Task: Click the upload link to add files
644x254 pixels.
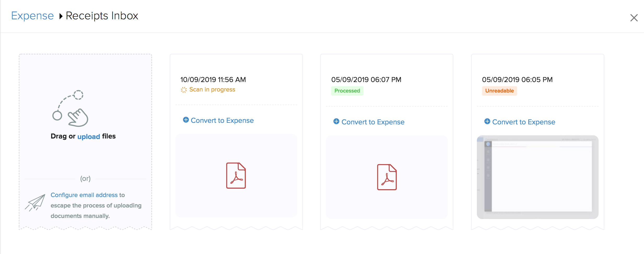Action: (x=89, y=136)
